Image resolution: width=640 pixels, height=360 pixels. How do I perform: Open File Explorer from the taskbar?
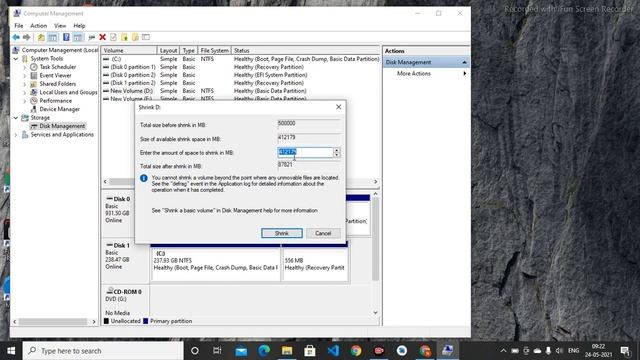(x=287, y=351)
